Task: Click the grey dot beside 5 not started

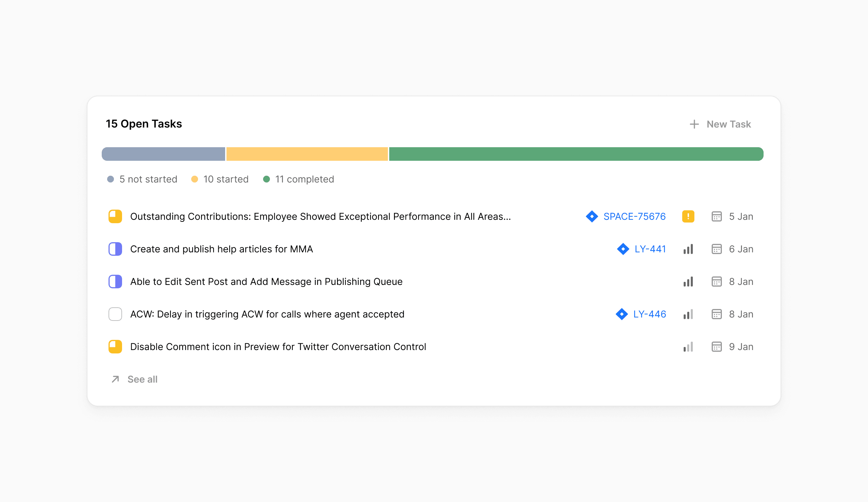Action: click(111, 179)
